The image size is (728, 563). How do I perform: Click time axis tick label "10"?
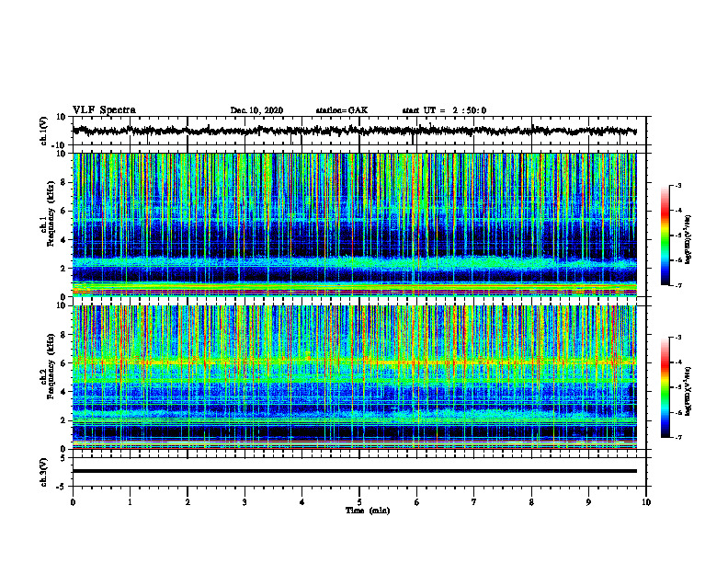(x=646, y=502)
